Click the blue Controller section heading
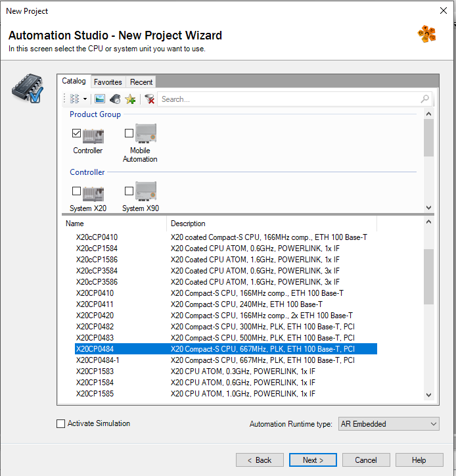 point(87,172)
